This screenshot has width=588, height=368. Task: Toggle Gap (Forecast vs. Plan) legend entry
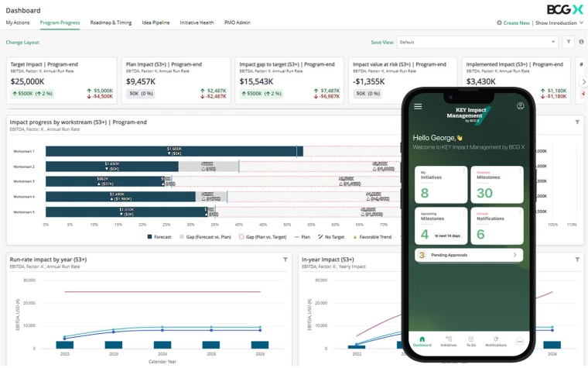205,237
